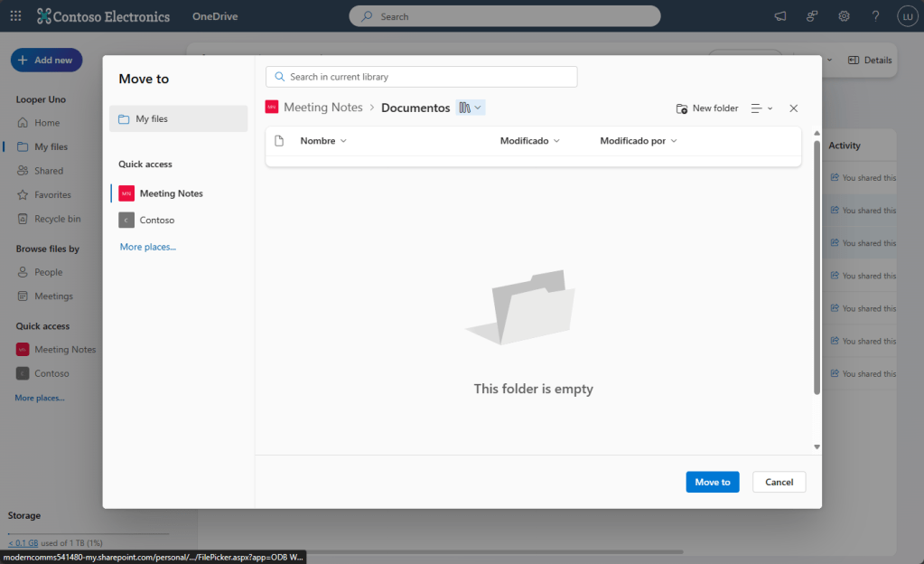Click More places link in dialog
924x564 pixels.
[148, 247]
